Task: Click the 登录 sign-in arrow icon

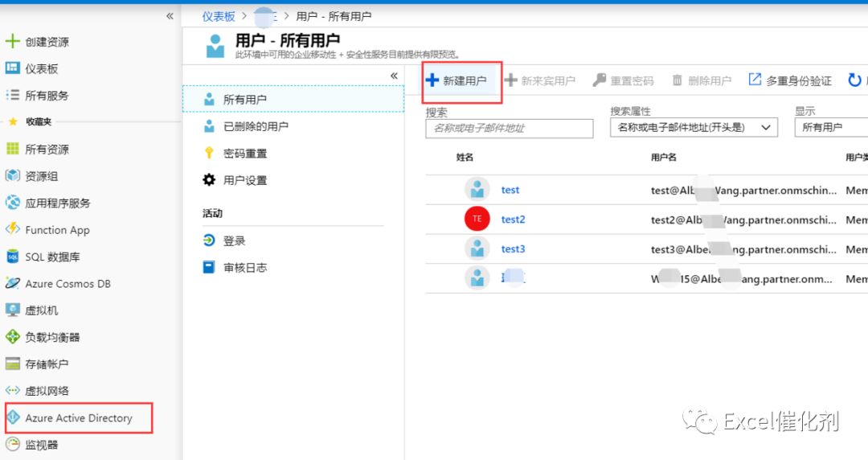Action: (209, 240)
